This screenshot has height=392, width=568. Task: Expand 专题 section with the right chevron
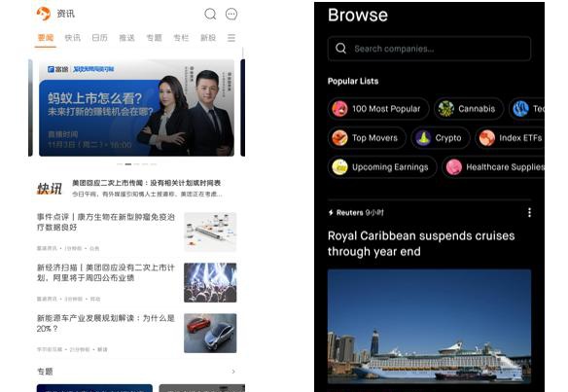(x=233, y=372)
